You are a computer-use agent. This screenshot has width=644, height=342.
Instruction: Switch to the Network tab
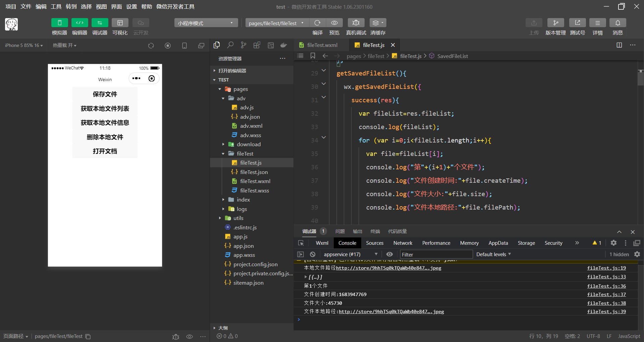tap(403, 243)
